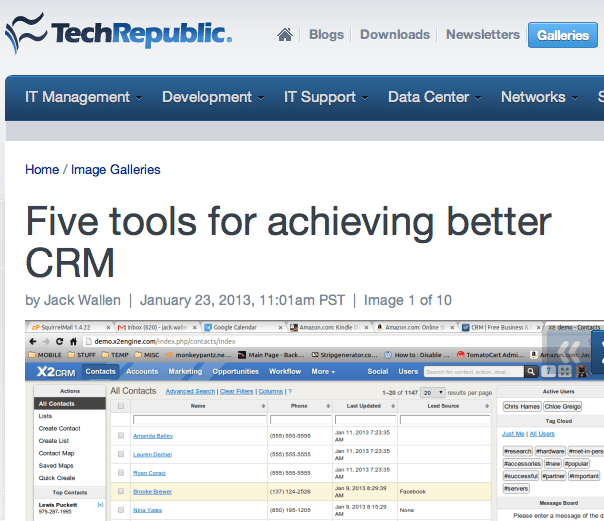The image size is (604, 521).
Task: Expand the More dropdown in X2CRM
Action: pos(323,371)
